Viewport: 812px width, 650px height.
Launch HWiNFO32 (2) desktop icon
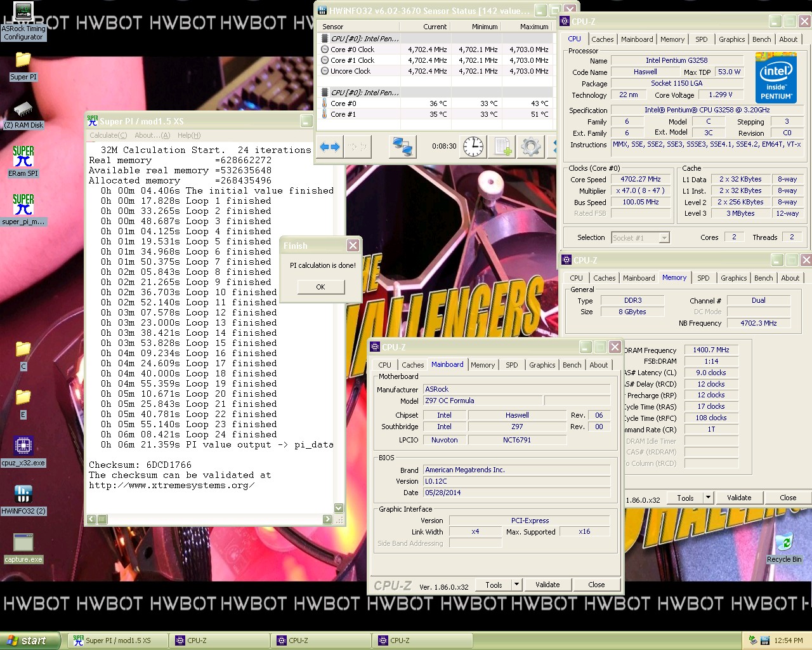23,500
